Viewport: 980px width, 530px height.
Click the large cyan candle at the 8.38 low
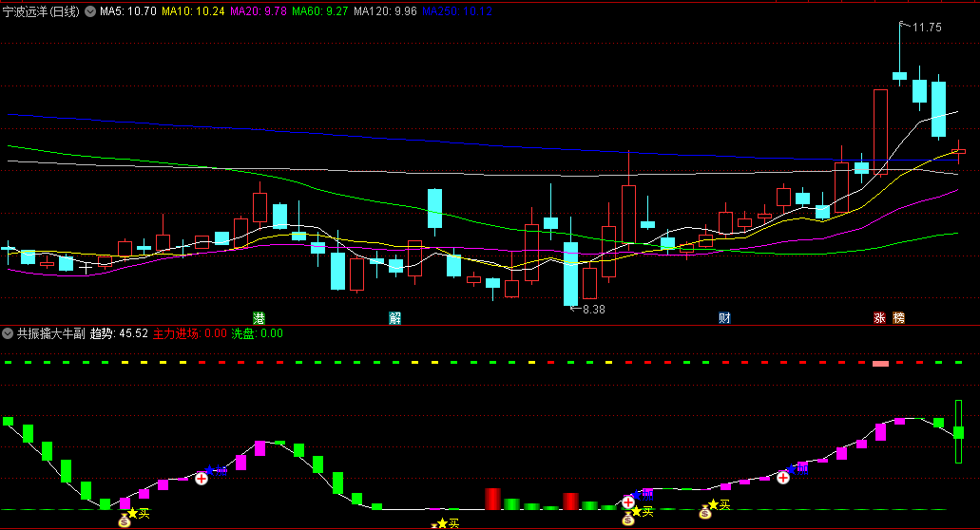click(x=570, y=274)
